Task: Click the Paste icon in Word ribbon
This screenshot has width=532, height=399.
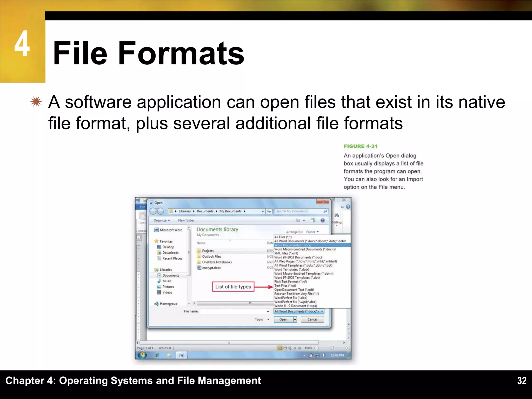Action: pyautogui.click(x=142, y=216)
